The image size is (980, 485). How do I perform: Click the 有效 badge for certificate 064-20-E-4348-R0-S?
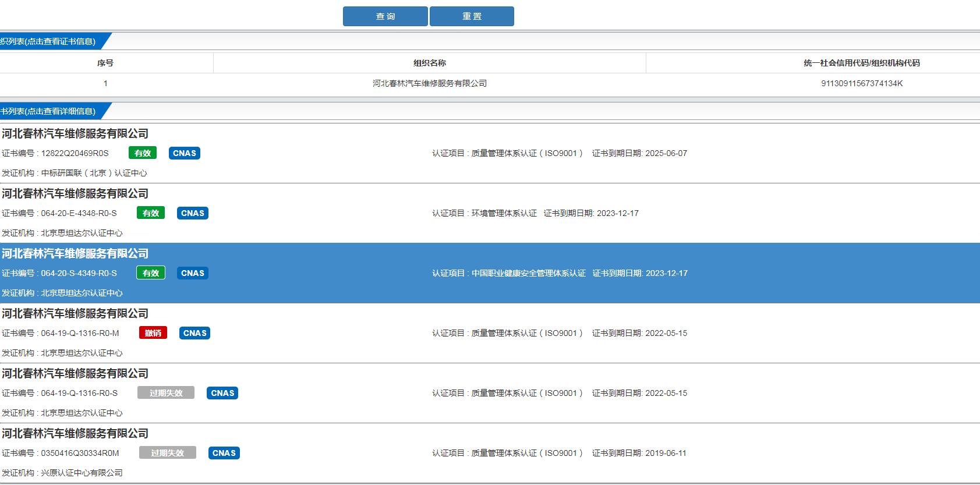tap(151, 213)
